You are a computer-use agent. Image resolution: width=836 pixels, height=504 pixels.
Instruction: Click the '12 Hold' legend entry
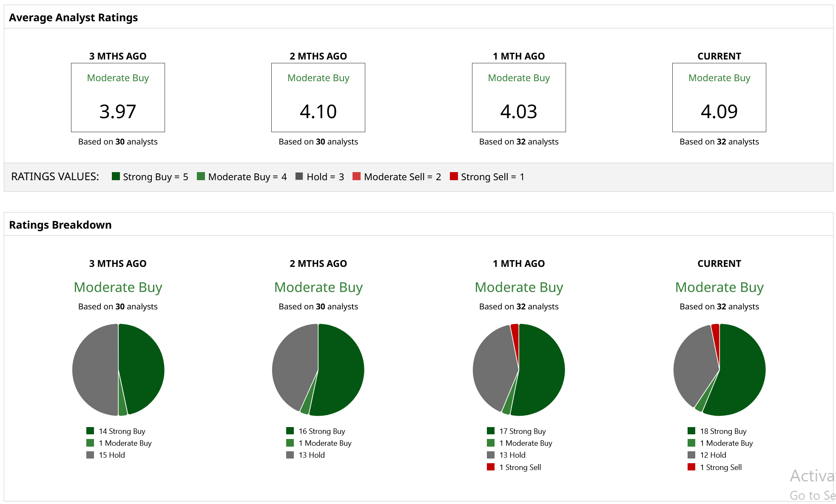point(713,455)
